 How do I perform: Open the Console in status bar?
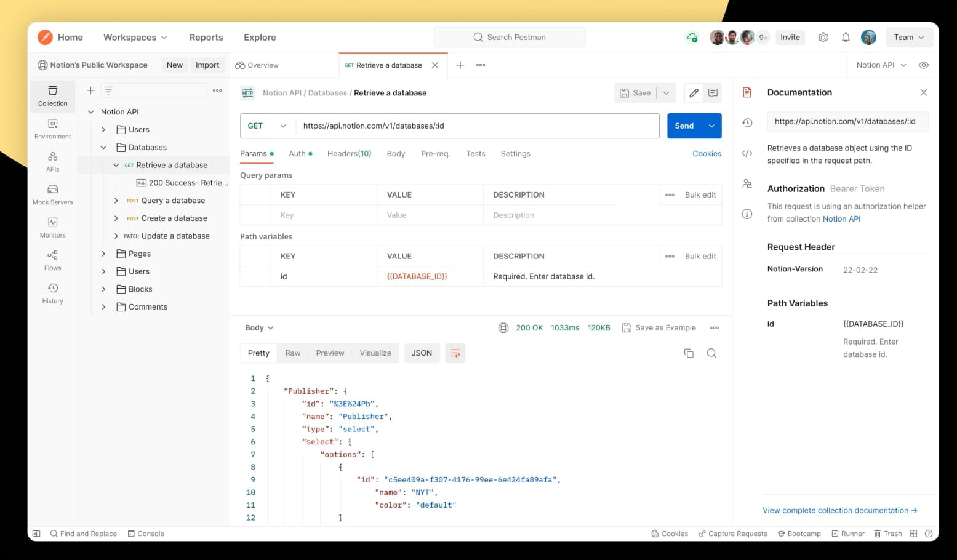pyautogui.click(x=146, y=534)
